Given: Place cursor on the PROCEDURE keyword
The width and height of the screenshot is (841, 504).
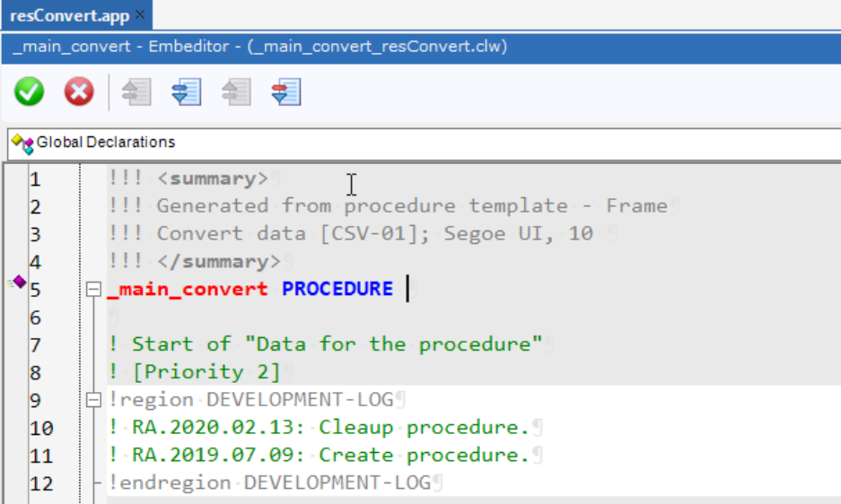Looking at the screenshot, I should [x=337, y=289].
